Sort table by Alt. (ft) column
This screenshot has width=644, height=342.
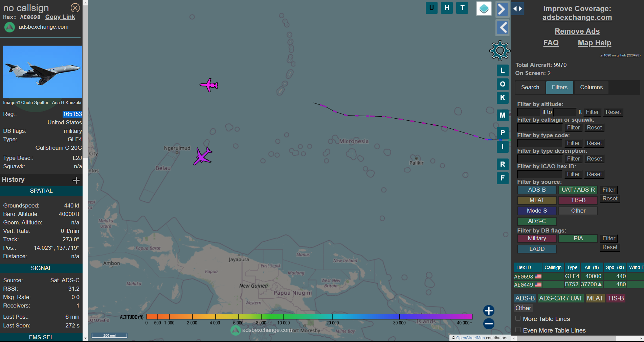[x=592, y=267]
